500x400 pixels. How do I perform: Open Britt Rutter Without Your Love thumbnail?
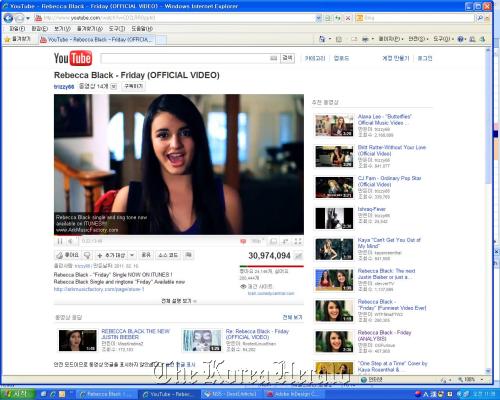(x=334, y=156)
